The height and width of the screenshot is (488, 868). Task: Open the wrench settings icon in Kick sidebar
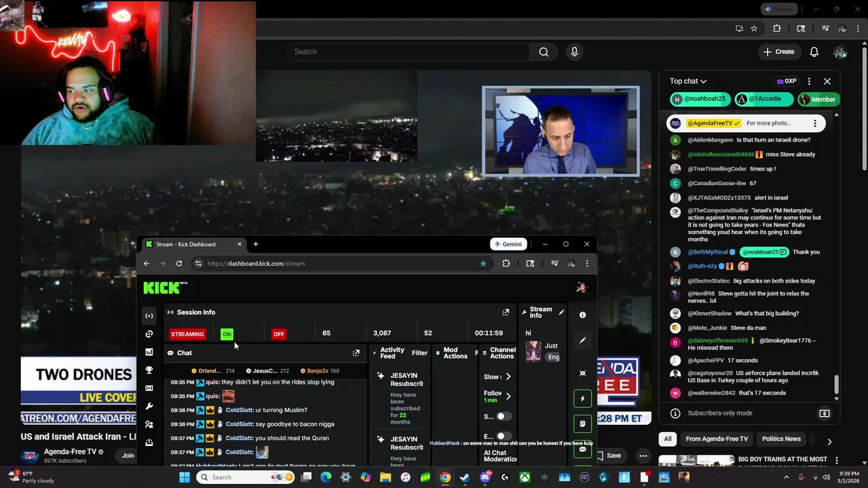(149, 407)
